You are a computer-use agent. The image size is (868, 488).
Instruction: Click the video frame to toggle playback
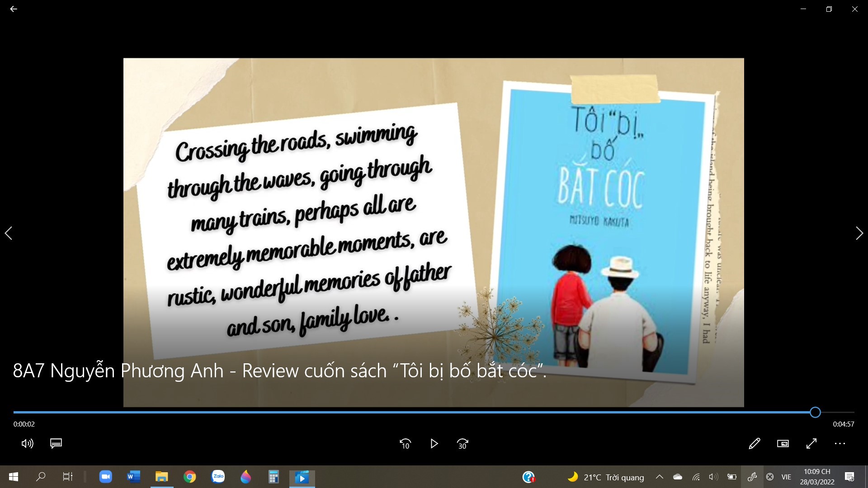coord(434,232)
